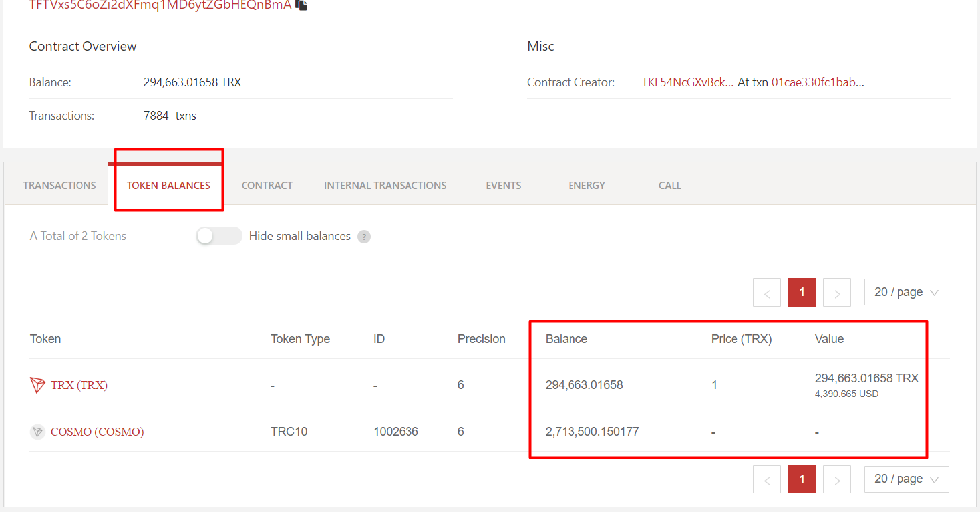980x512 pixels.
Task: Go to the Energy tab
Action: (x=587, y=186)
